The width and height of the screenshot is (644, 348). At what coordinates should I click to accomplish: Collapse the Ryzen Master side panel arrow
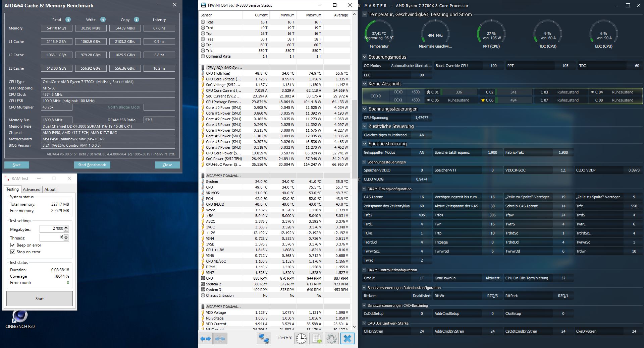coord(359,180)
